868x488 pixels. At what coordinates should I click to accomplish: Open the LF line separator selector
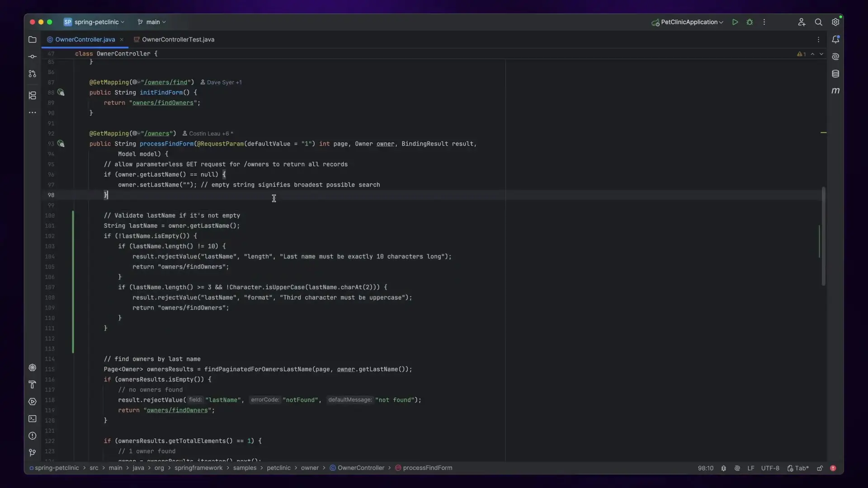tap(750, 468)
